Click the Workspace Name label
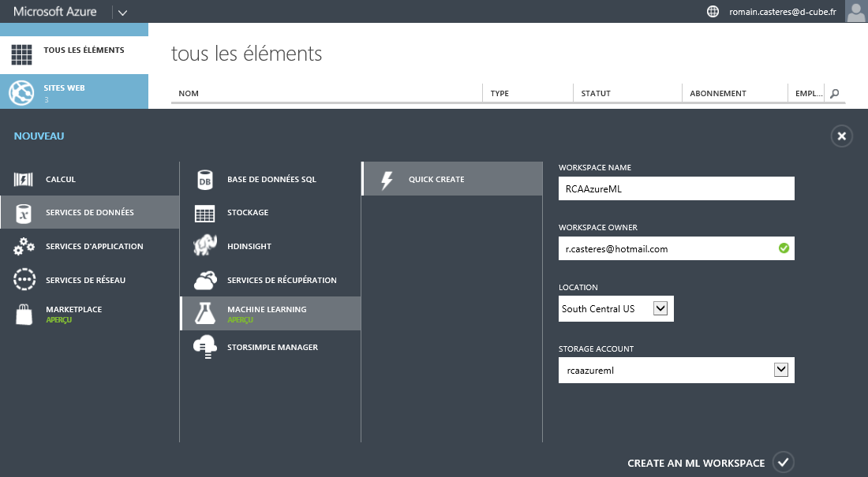Image resolution: width=868 pixels, height=477 pixels. (594, 168)
